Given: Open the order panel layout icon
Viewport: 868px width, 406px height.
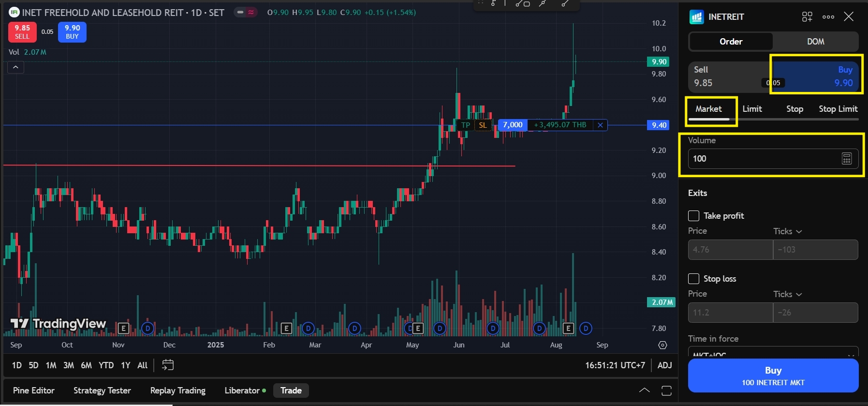Looking at the screenshot, I should point(807,17).
